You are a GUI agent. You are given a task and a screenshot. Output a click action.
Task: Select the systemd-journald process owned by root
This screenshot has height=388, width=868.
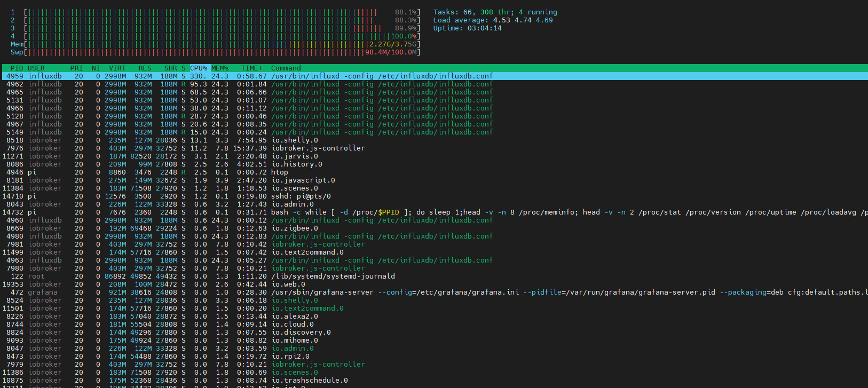pos(333,276)
